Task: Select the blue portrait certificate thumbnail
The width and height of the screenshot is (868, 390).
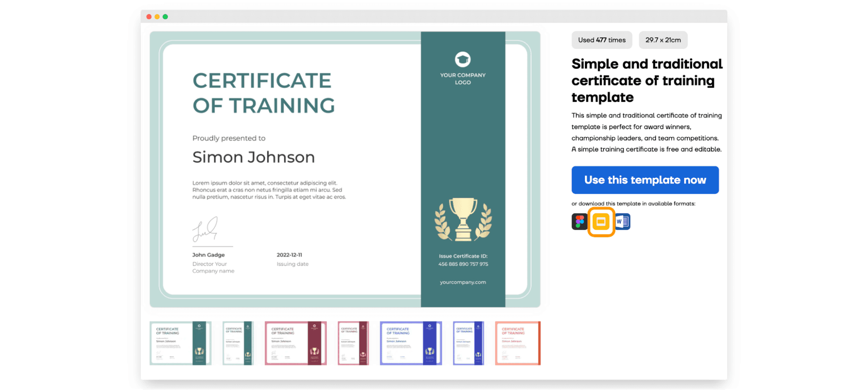Action: click(x=468, y=343)
